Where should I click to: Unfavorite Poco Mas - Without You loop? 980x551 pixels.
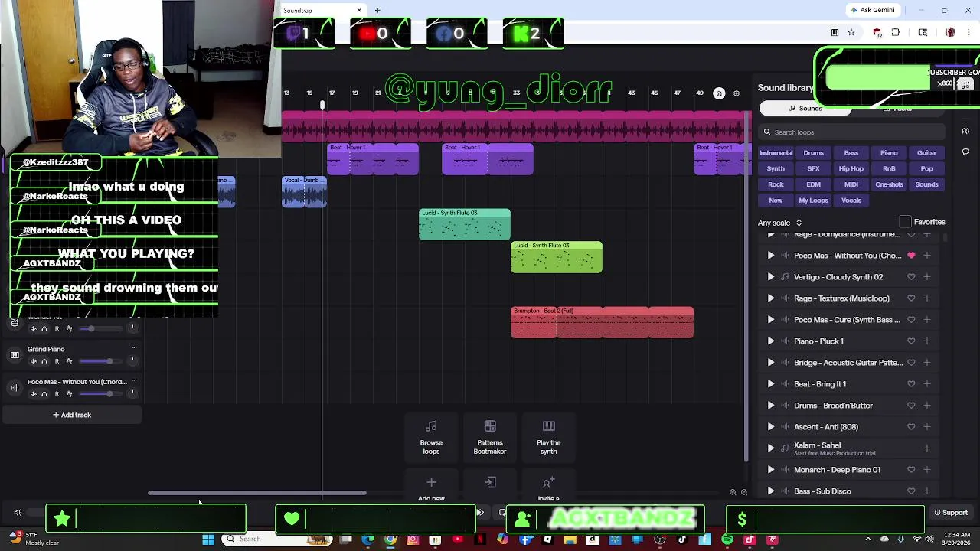(911, 256)
